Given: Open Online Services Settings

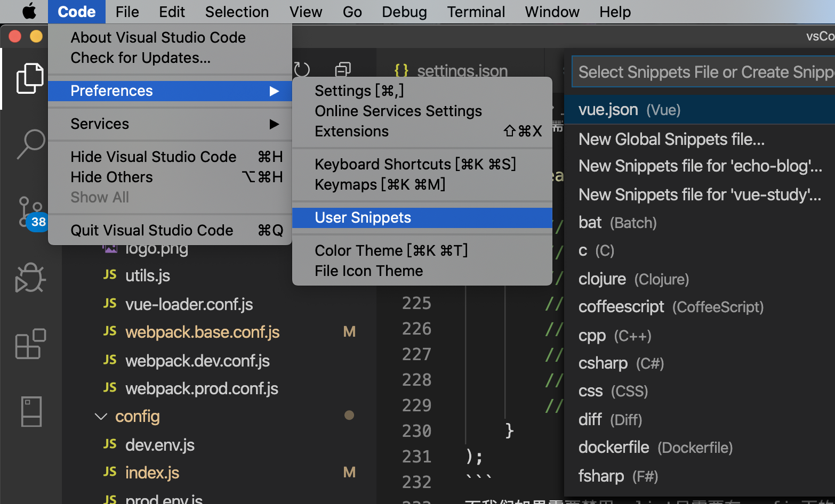Looking at the screenshot, I should 422,111.
